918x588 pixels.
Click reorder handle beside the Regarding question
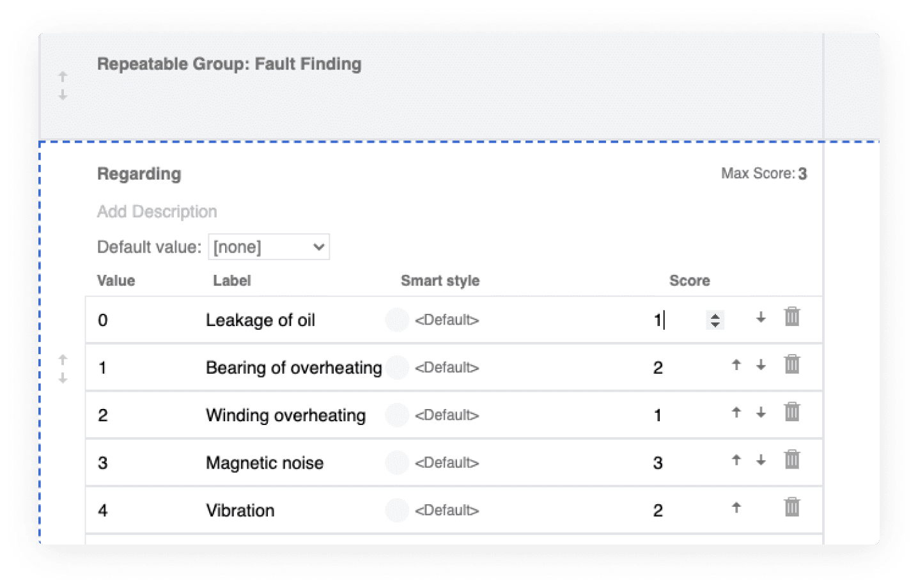point(63,369)
